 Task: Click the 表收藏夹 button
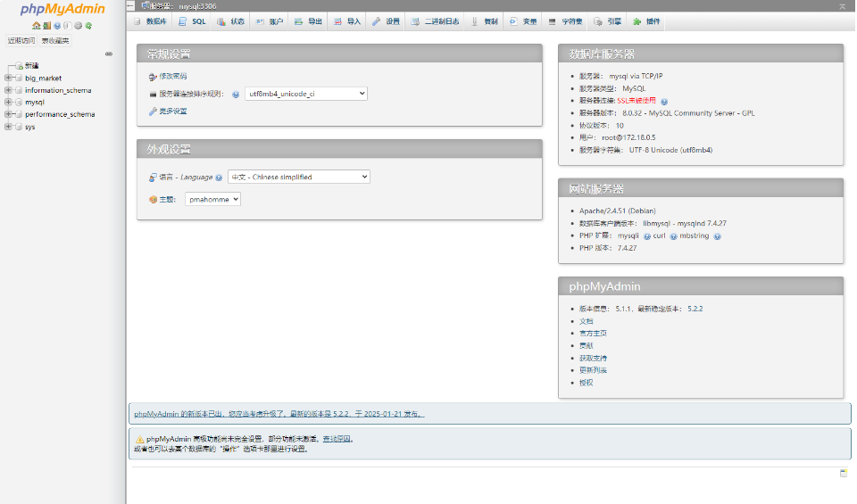pyautogui.click(x=55, y=40)
